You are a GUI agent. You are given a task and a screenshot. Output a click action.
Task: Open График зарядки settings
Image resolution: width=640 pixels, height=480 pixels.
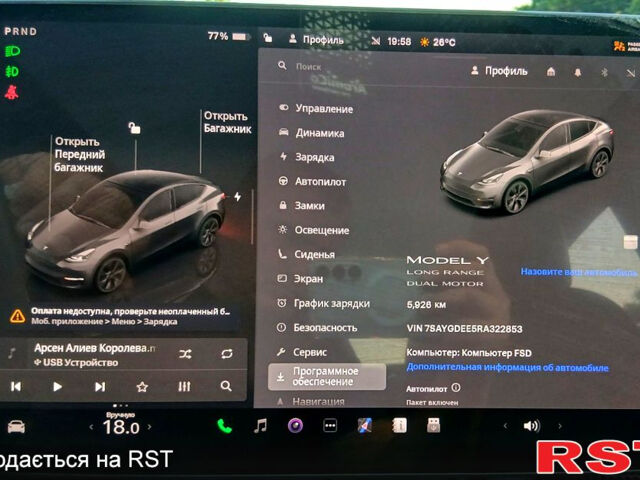coord(323,303)
